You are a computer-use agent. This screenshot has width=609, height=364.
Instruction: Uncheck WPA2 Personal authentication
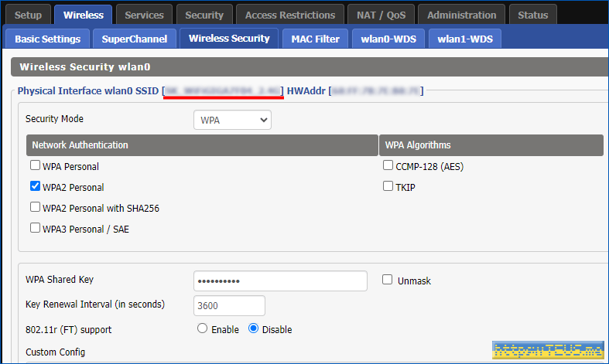35,186
